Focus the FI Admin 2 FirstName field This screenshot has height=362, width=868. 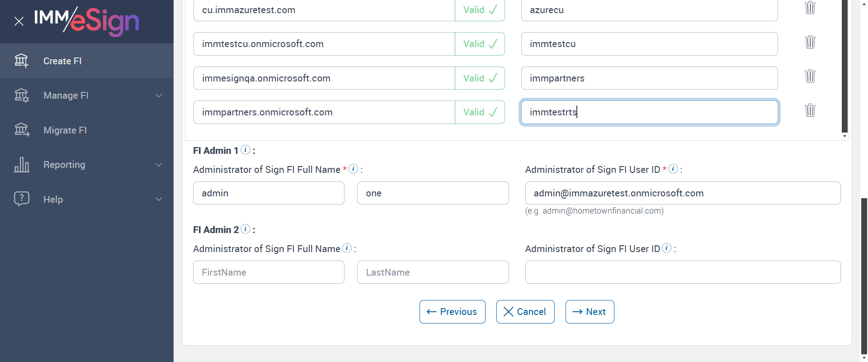pos(269,272)
